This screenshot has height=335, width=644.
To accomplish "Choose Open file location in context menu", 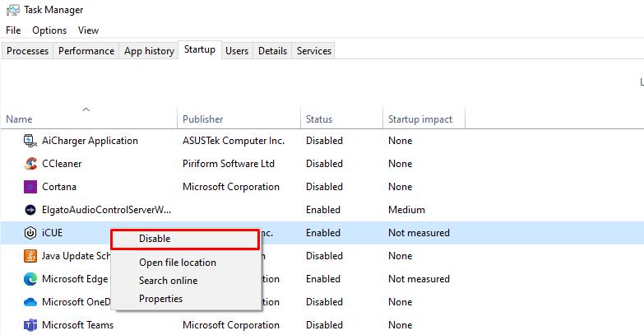I will [x=177, y=263].
